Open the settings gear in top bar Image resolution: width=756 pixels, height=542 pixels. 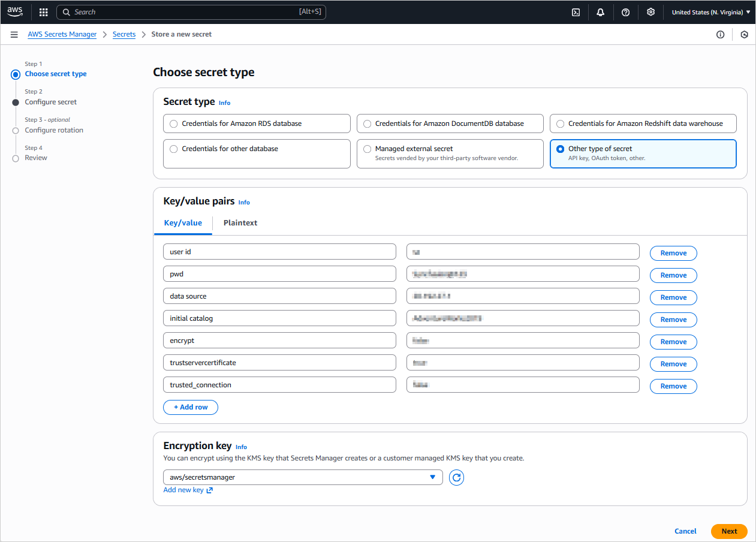[650, 12]
